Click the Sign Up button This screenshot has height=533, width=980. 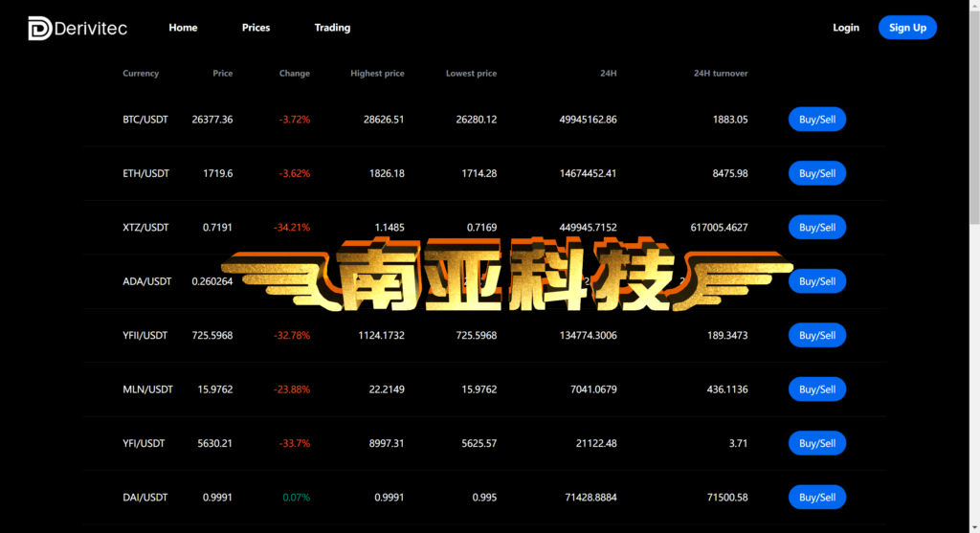907,28
